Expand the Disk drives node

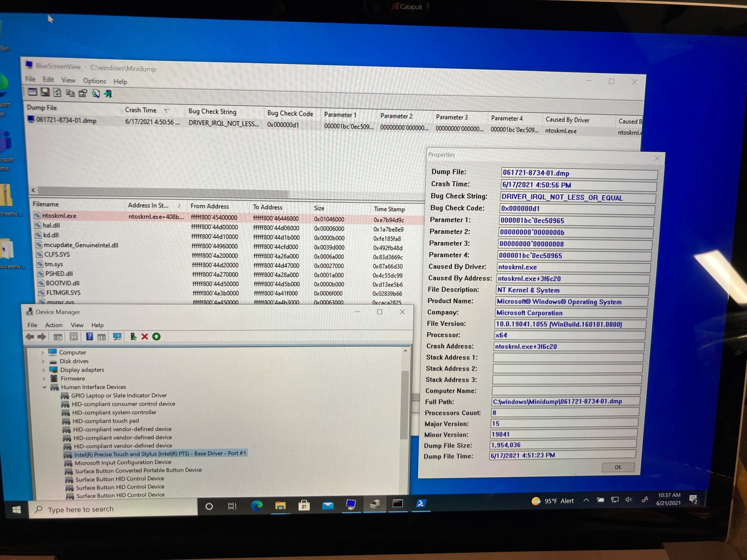pos(43,361)
